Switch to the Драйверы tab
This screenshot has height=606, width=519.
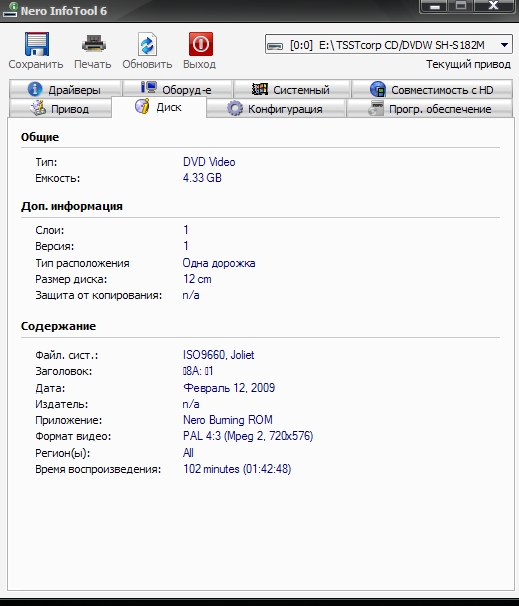(65, 89)
